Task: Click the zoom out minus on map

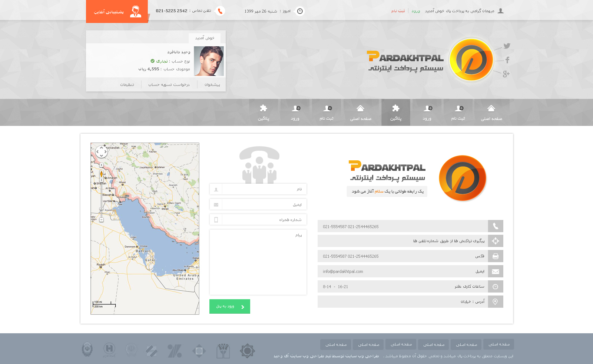Action: (102, 220)
